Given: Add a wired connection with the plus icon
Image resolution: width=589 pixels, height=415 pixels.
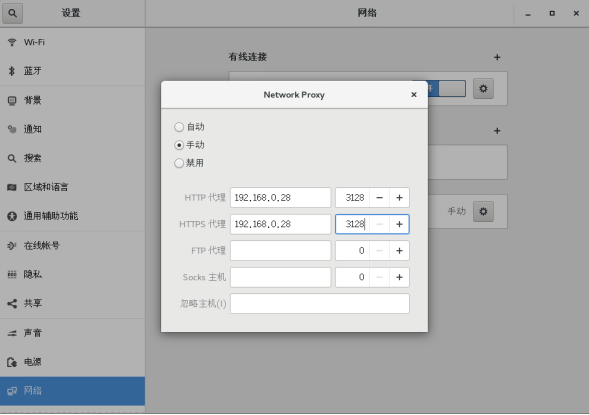Looking at the screenshot, I should click(x=497, y=57).
